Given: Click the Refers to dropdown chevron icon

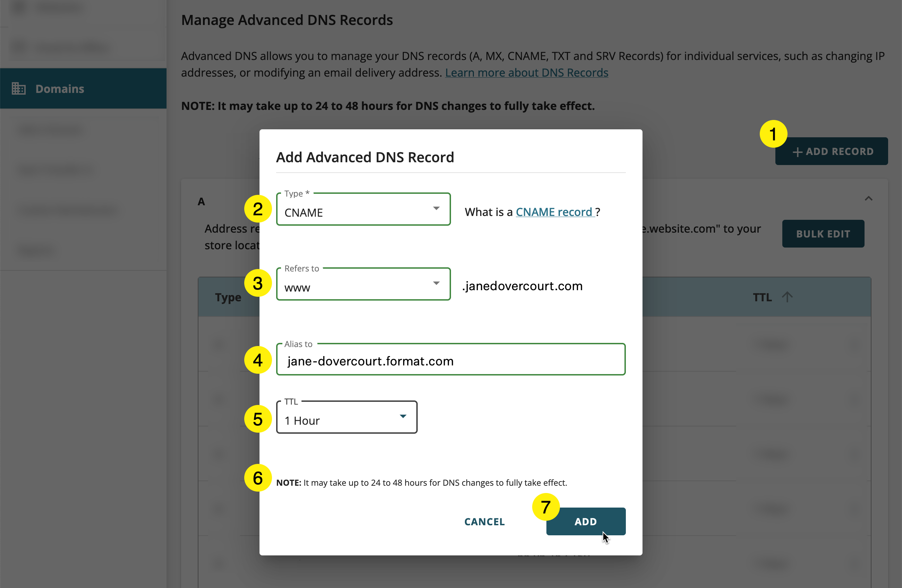Looking at the screenshot, I should pyautogui.click(x=436, y=283).
